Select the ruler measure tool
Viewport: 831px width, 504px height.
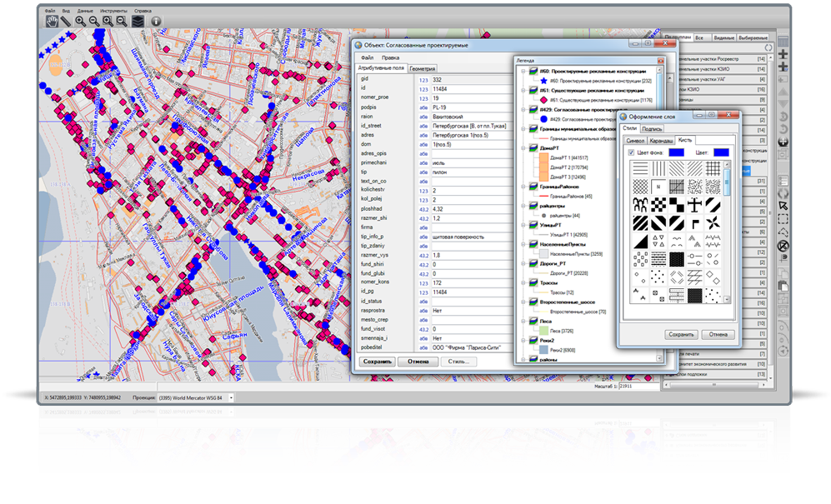66,22
